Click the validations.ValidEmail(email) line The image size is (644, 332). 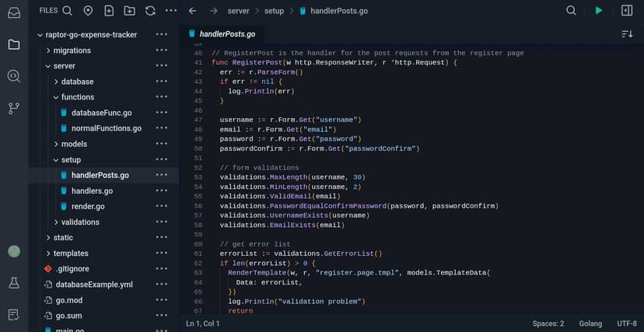click(x=280, y=196)
